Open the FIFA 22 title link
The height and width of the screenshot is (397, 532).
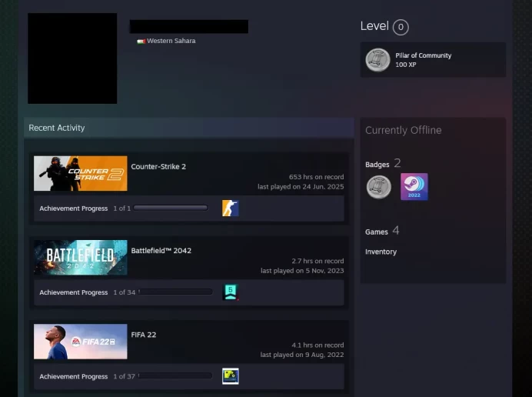point(144,335)
